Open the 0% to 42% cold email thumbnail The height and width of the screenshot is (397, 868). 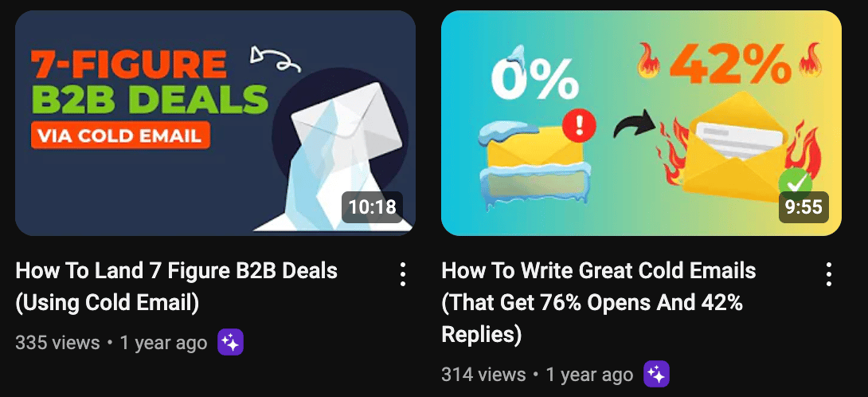pos(641,123)
